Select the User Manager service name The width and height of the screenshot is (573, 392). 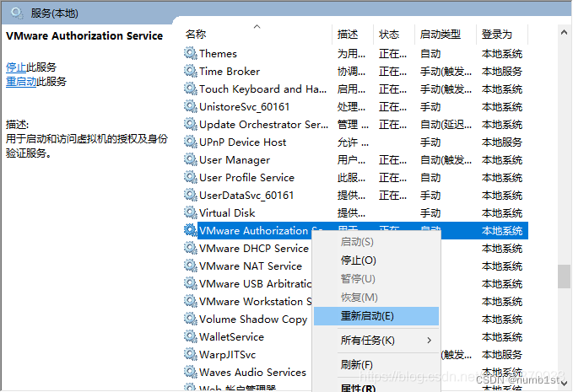point(235,160)
